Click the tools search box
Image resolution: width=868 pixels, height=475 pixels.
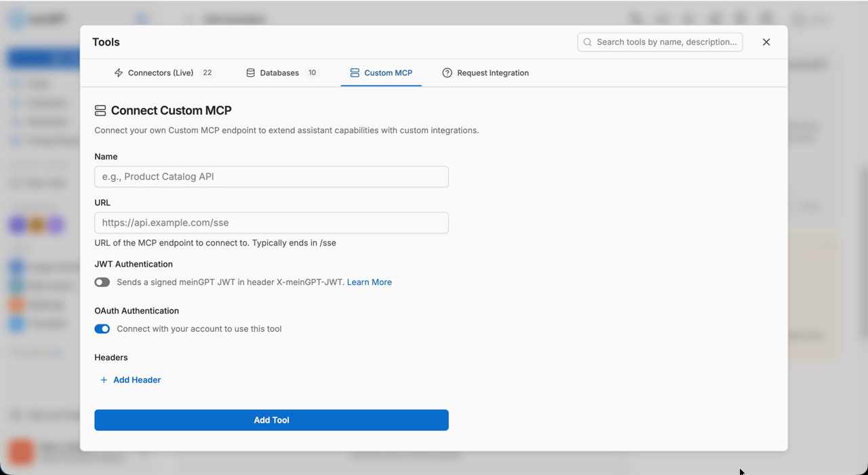point(660,42)
